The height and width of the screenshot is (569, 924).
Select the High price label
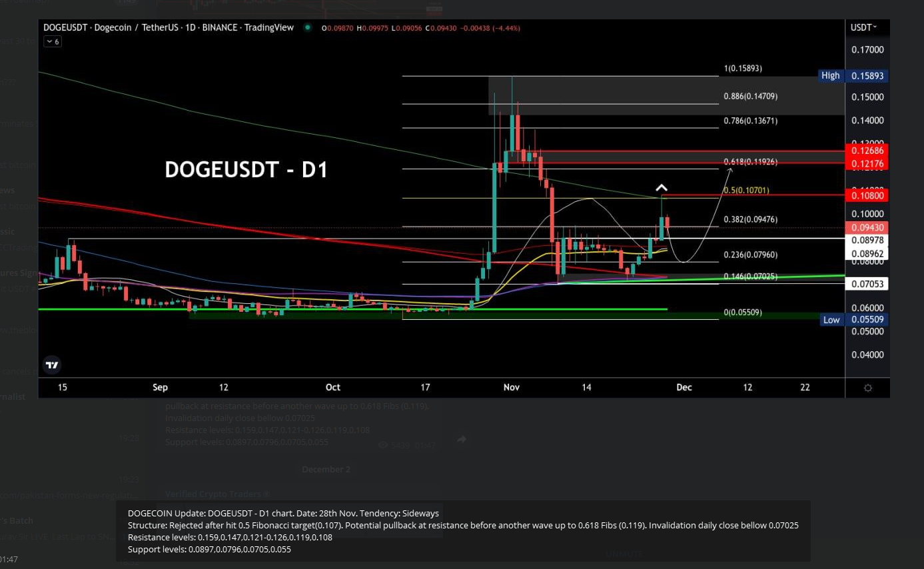coord(831,75)
